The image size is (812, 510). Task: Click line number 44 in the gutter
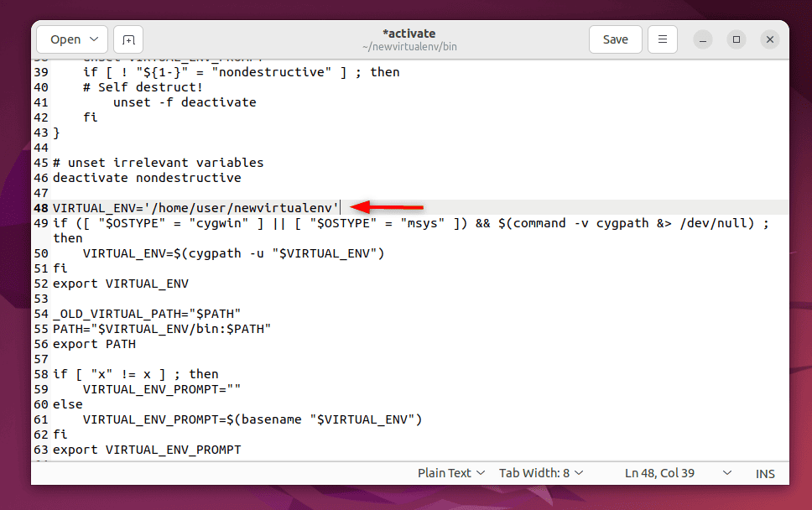41,148
